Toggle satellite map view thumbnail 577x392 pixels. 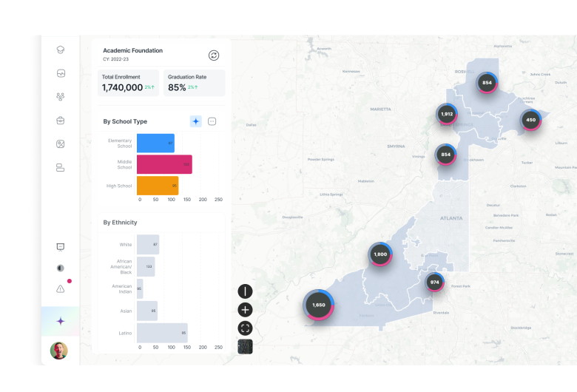point(245,346)
